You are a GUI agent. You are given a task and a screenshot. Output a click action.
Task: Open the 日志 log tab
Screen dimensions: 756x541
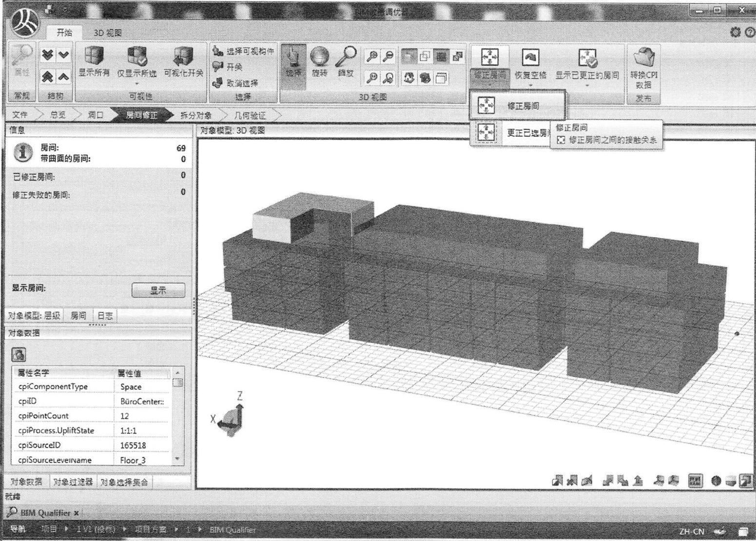point(105,315)
